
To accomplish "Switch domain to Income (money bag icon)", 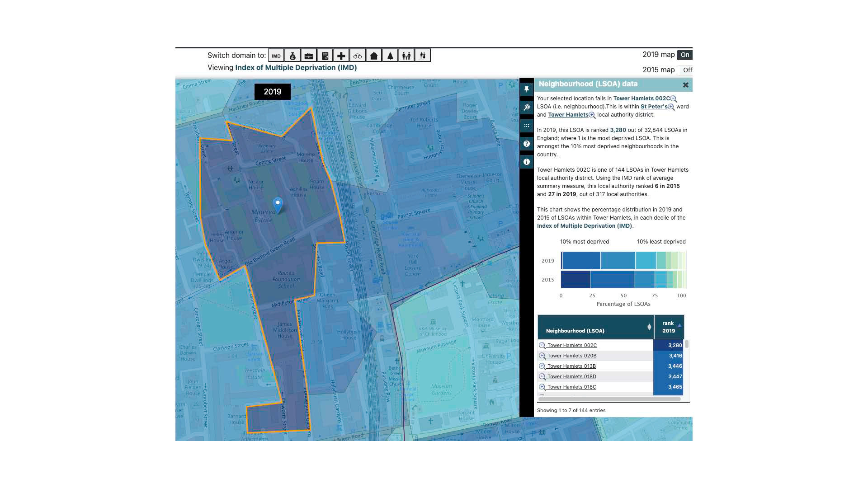I will (x=292, y=56).
